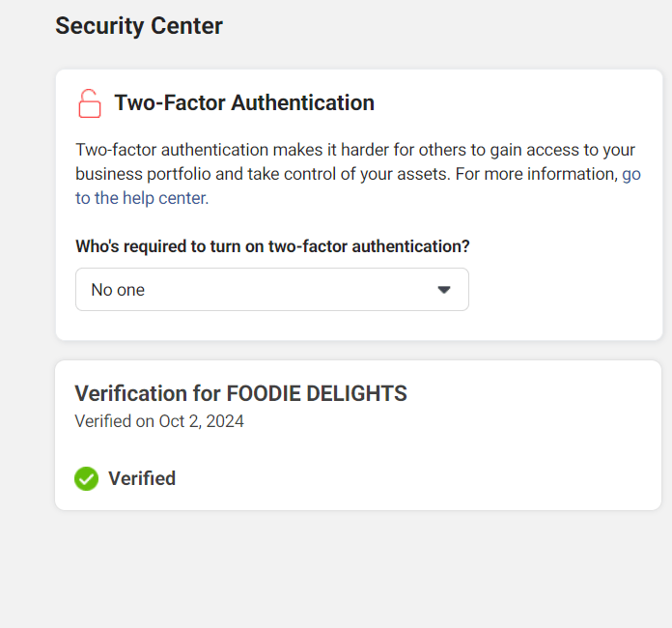Click the dropdown caret arrow
Image resolution: width=672 pixels, height=628 pixels.
pyautogui.click(x=444, y=290)
